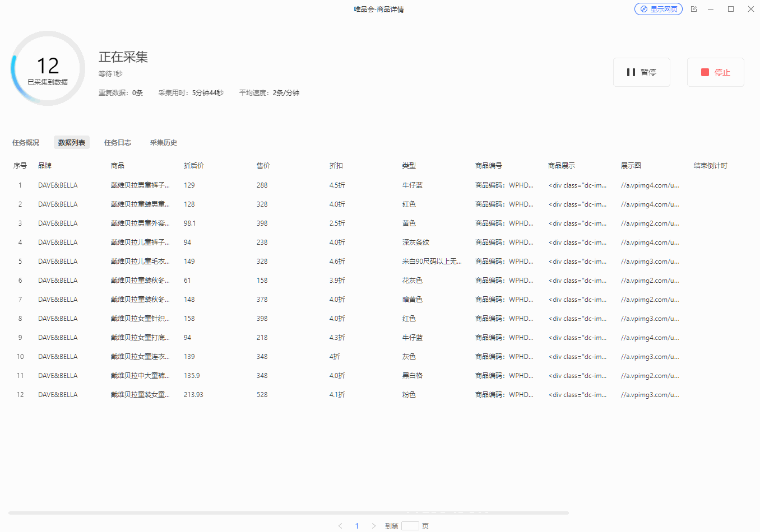Click the 2.5折 discount cell
The image size is (760, 532).
(x=337, y=223)
